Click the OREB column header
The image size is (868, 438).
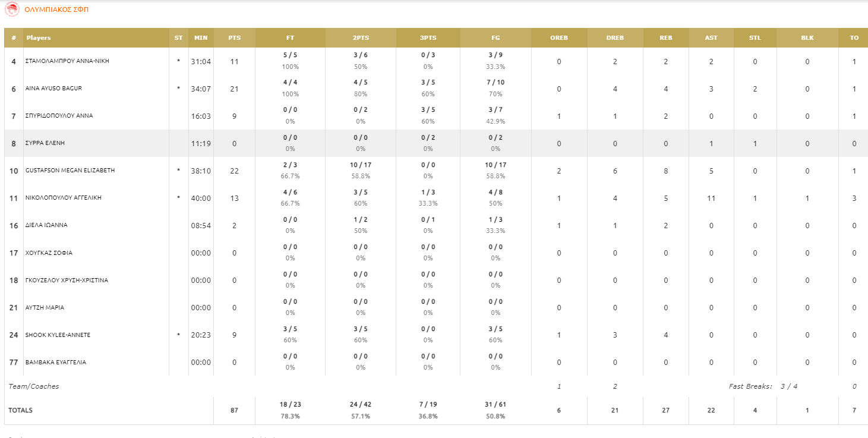click(x=559, y=37)
